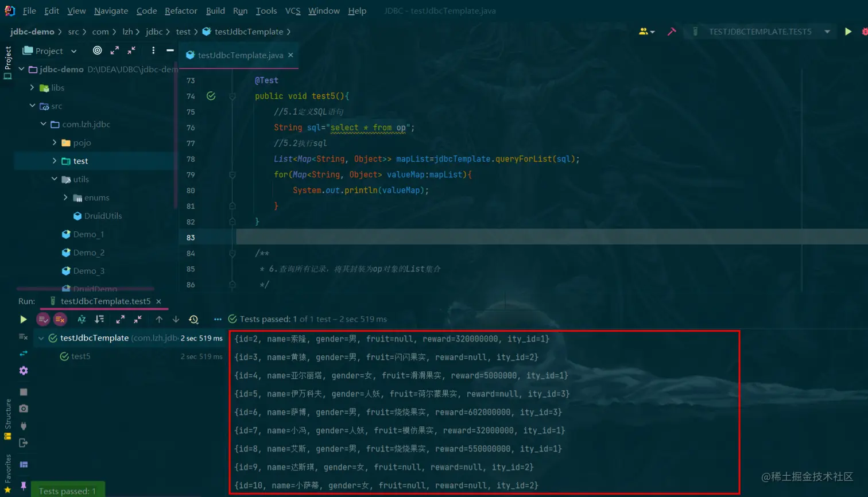Click testJdbcTemplate in the breadcrumb bar

[x=249, y=32]
